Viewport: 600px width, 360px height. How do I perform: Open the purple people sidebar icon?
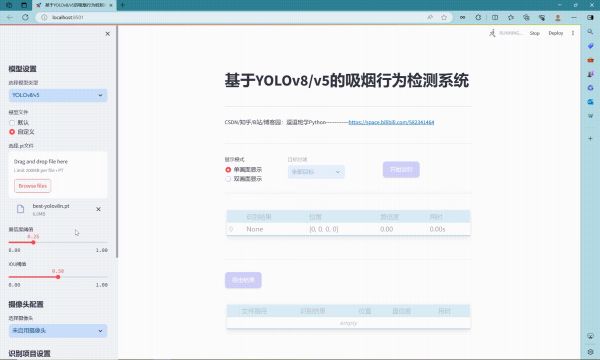click(x=590, y=74)
